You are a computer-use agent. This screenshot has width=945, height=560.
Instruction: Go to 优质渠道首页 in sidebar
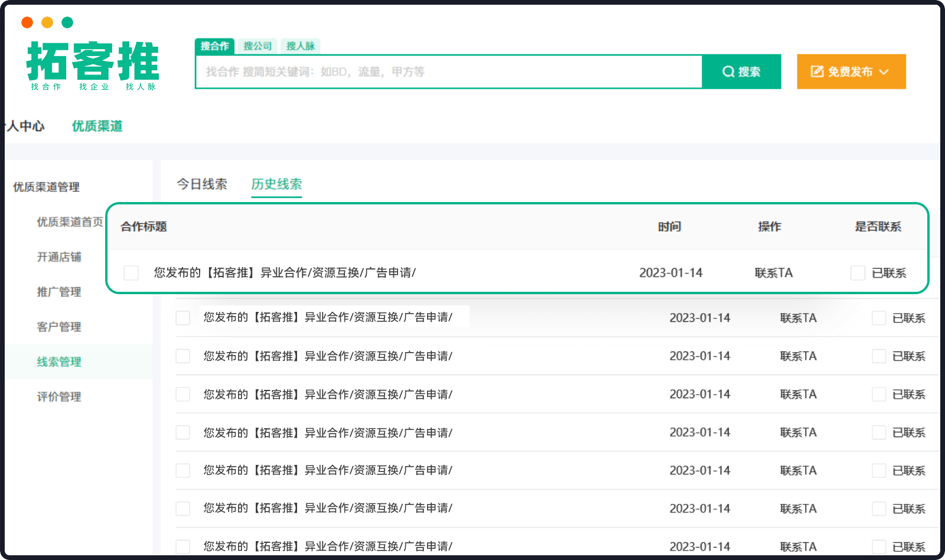coord(70,222)
